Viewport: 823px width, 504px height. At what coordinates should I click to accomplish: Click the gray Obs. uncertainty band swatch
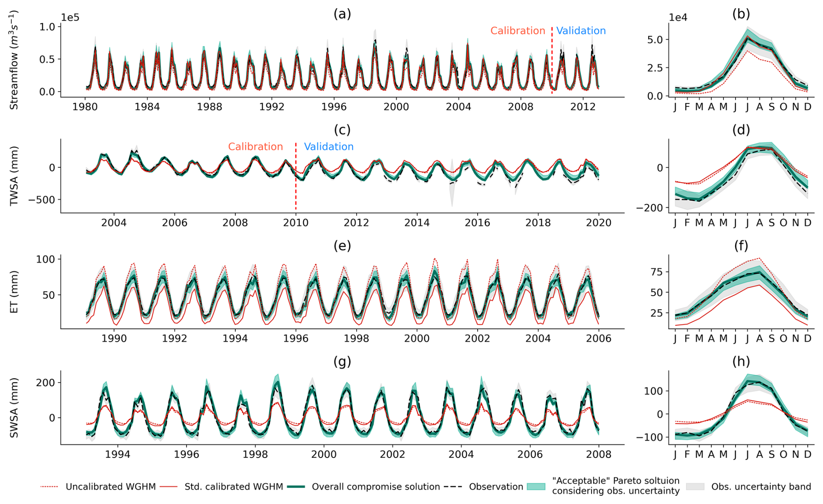695,487
